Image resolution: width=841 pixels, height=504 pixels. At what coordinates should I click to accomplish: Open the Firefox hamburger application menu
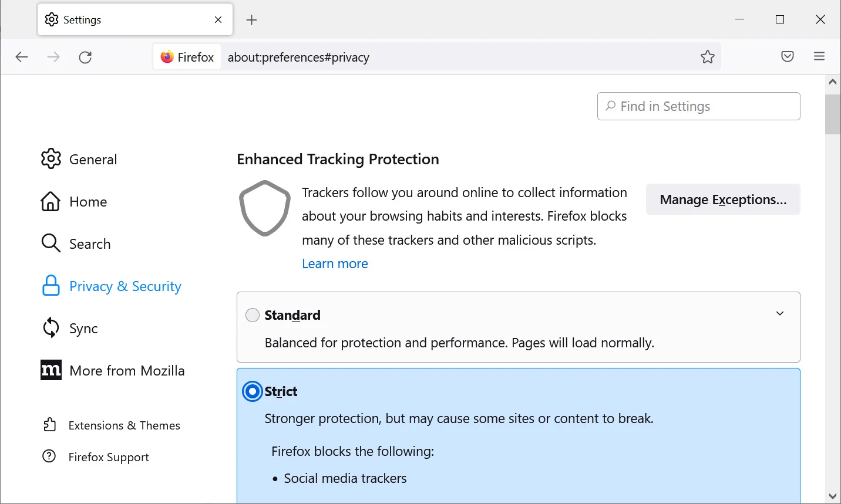coord(819,57)
